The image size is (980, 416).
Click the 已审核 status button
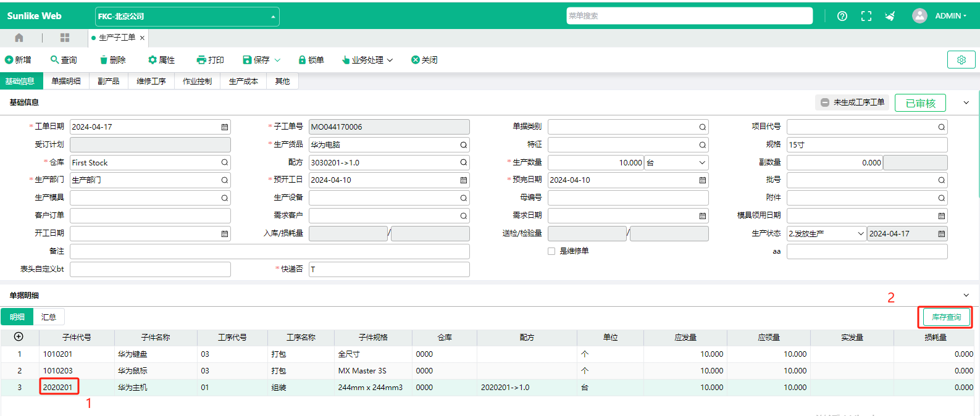tap(920, 103)
